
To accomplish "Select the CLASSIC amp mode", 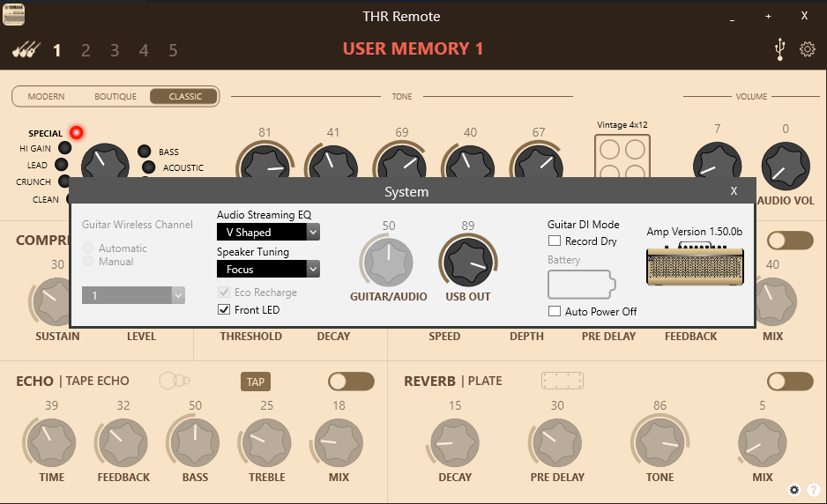I will tap(184, 96).
